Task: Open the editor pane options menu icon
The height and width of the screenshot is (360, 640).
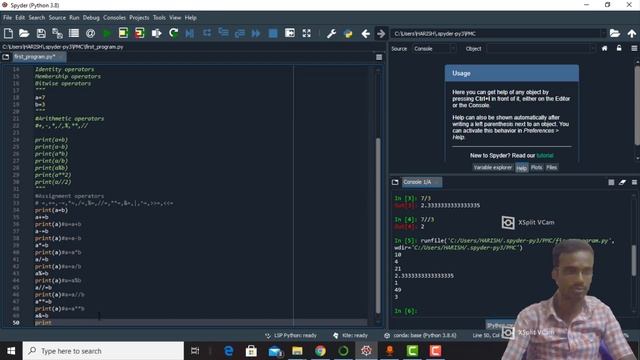Action: 379,57
